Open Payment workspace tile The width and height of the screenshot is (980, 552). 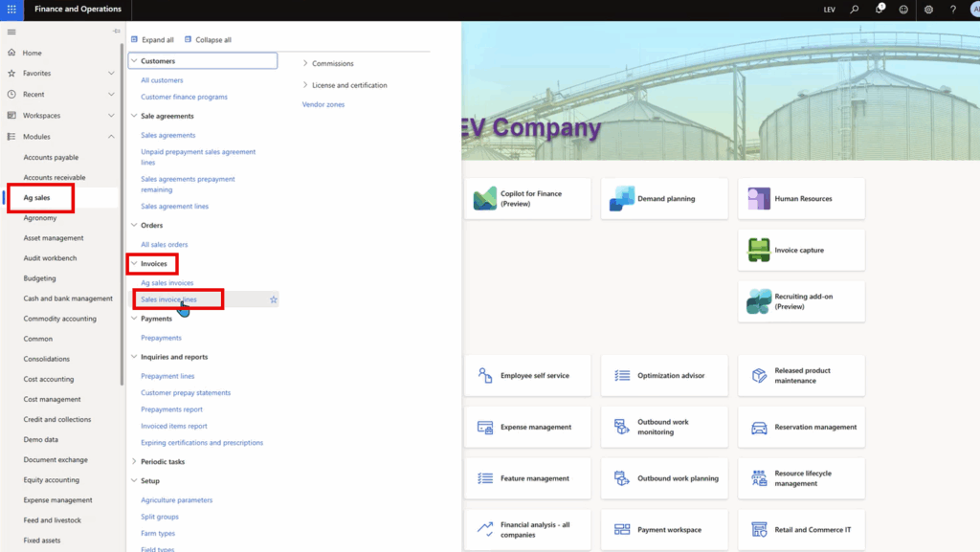[x=664, y=530]
